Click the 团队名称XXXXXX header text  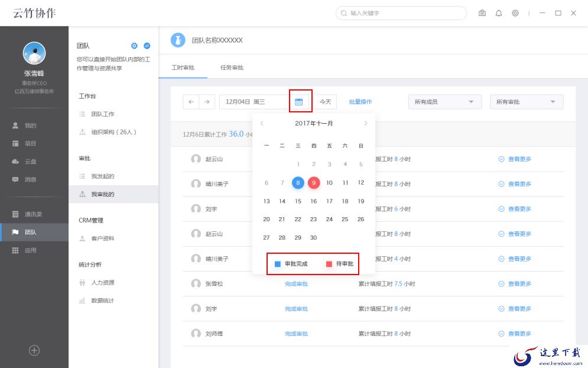(217, 40)
